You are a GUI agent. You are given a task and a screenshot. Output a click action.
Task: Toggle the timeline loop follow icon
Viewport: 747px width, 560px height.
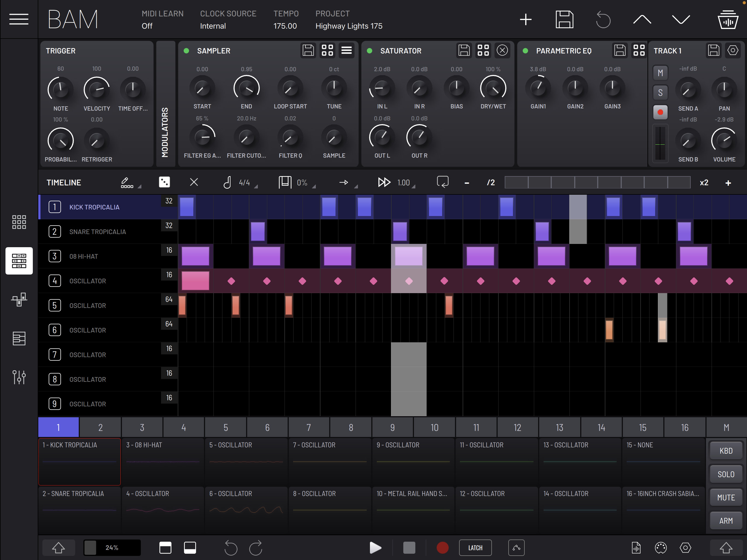442,182
